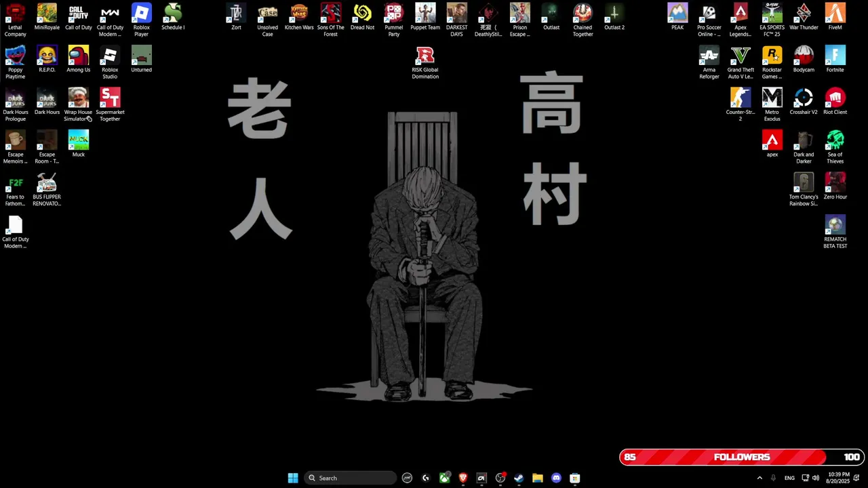
Task: Select the Prison Escape shortcut
Action: pyautogui.click(x=519, y=20)
